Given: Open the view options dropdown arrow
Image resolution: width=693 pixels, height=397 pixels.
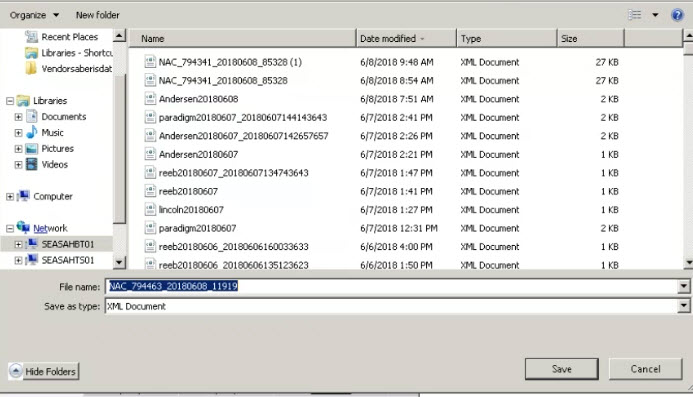Looking at the screenshot, I should pyautogui.click(x=655, y=15).
